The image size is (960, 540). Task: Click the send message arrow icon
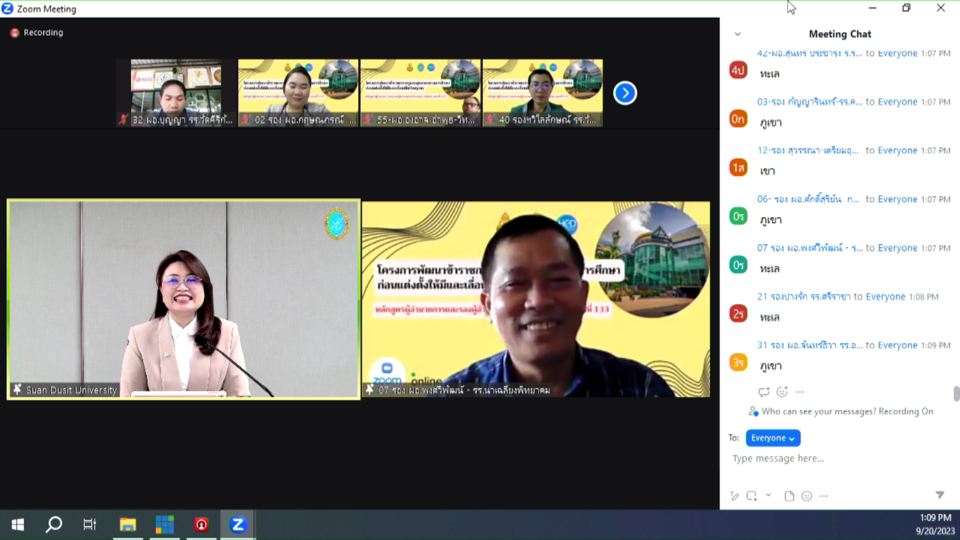[x=940, y=495]
